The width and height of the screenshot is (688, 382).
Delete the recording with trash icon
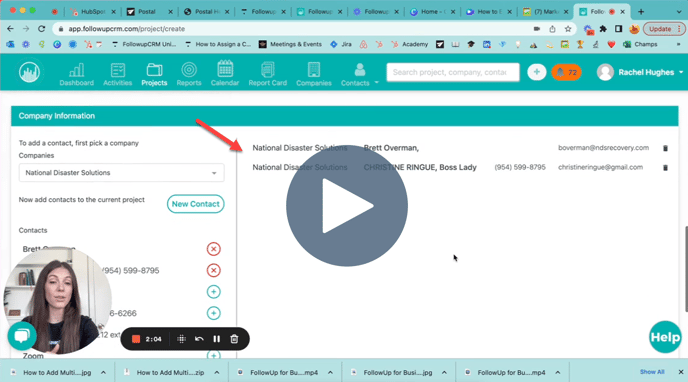pos(234,339)
